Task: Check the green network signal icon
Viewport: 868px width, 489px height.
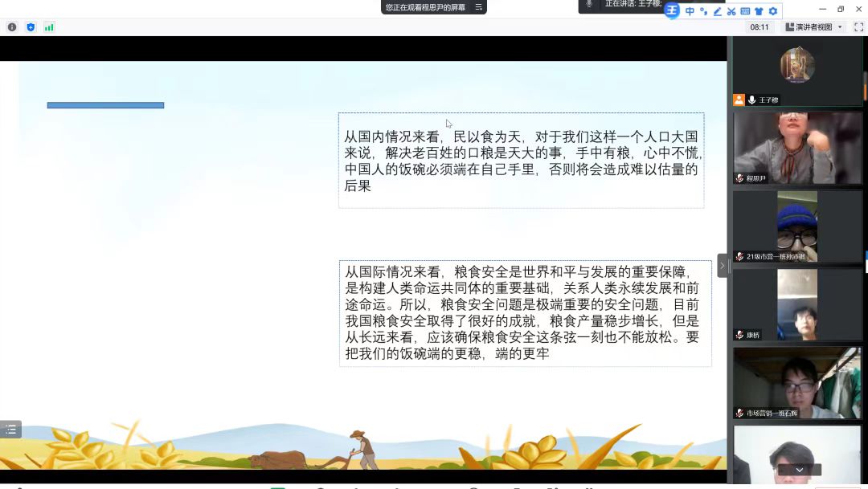Action: [x=49, y=26]
